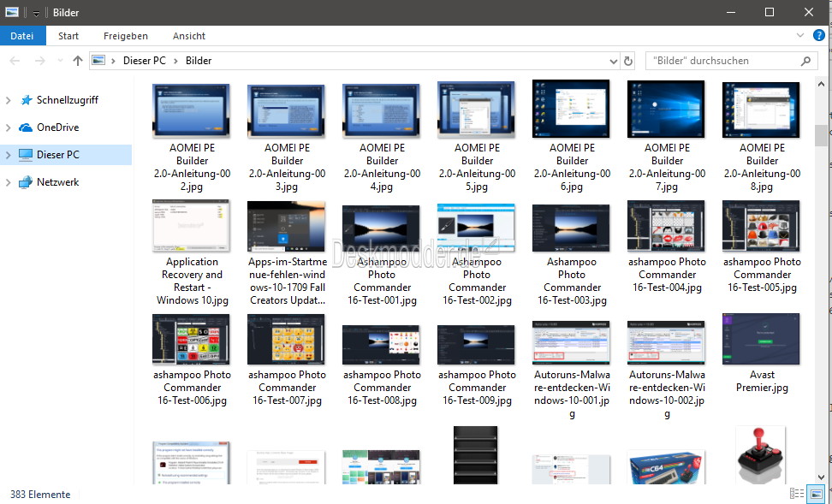Go forward with the forward arrow
Viewport: 832px width, 504px height.
coord(39,61)
